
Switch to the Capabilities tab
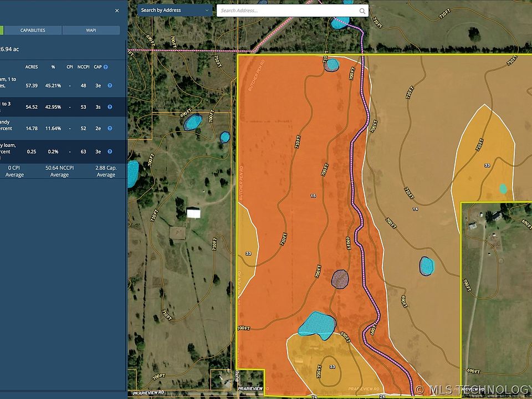tap(33, 30)
